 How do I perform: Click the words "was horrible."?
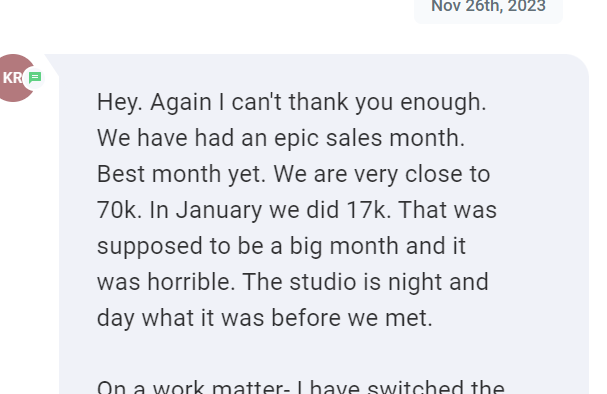[166, 282]
